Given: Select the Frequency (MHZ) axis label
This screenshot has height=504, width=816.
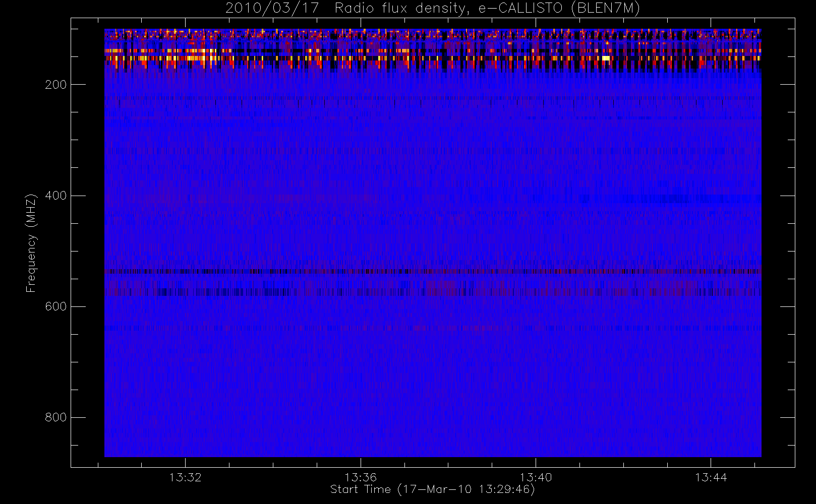Looking at the screenshot, I should (x=31, y=243).
